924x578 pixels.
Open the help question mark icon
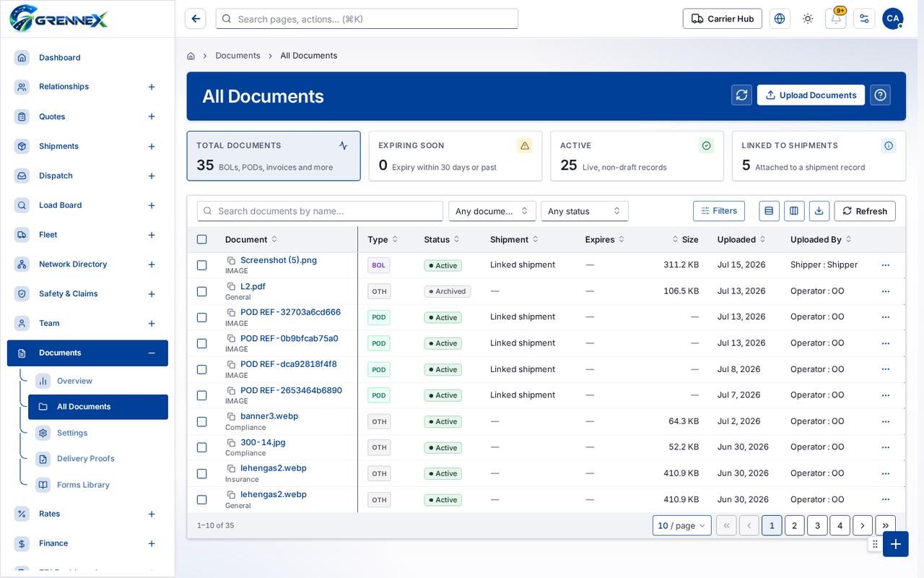pos(880,95)
